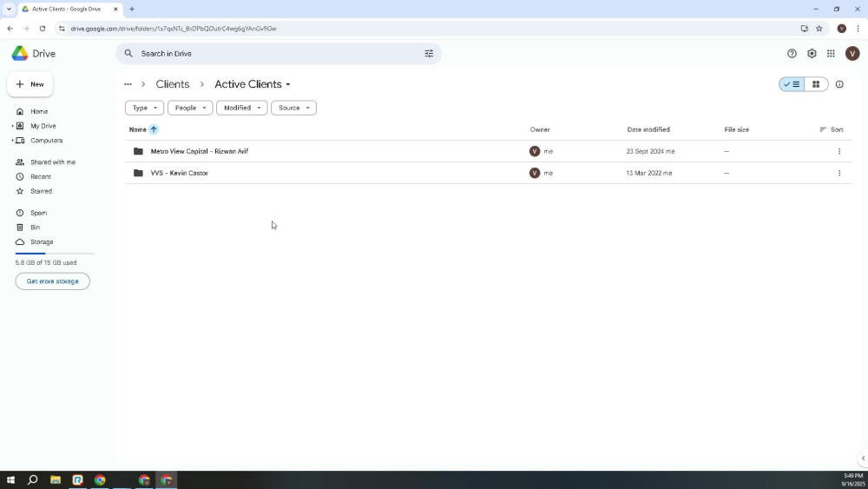The height and width of the screenshot is (489, 868).
Task: Expand Computers tree arrow
Action: pyautogui.click(x=12, y=141)
